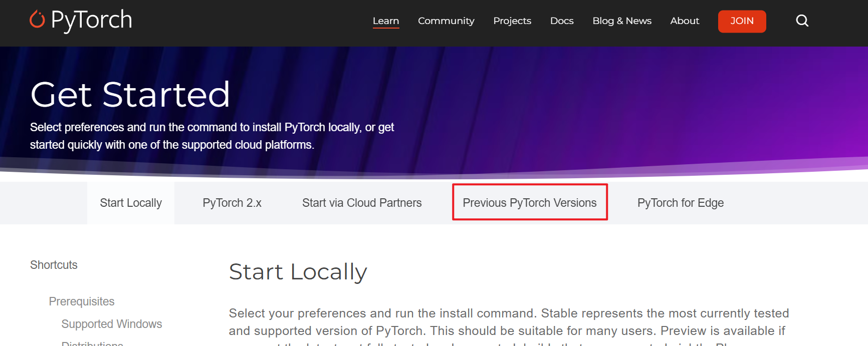
Task: Open the Start via Cloud Partners tab
Action: [362, 203]
